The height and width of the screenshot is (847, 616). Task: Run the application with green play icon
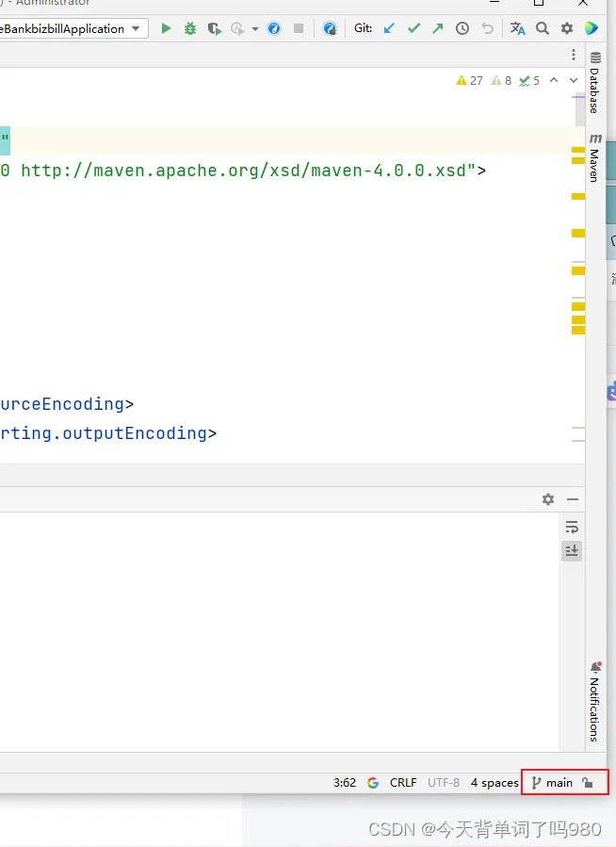167,28
